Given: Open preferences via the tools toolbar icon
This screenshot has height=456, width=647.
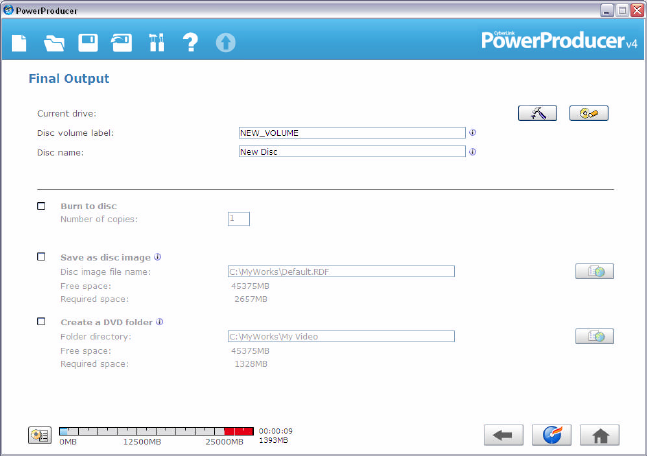Looking at the screenshot, I should coord(156,43).
